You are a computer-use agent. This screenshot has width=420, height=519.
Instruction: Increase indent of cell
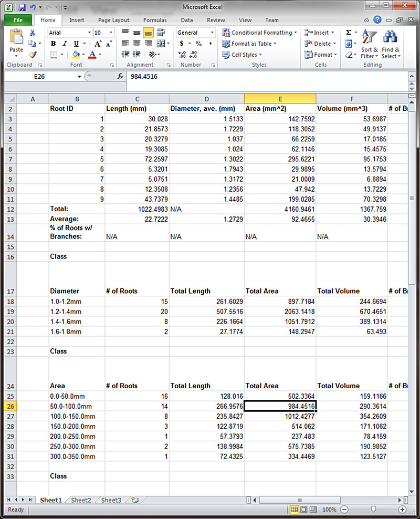coord(136,54)
